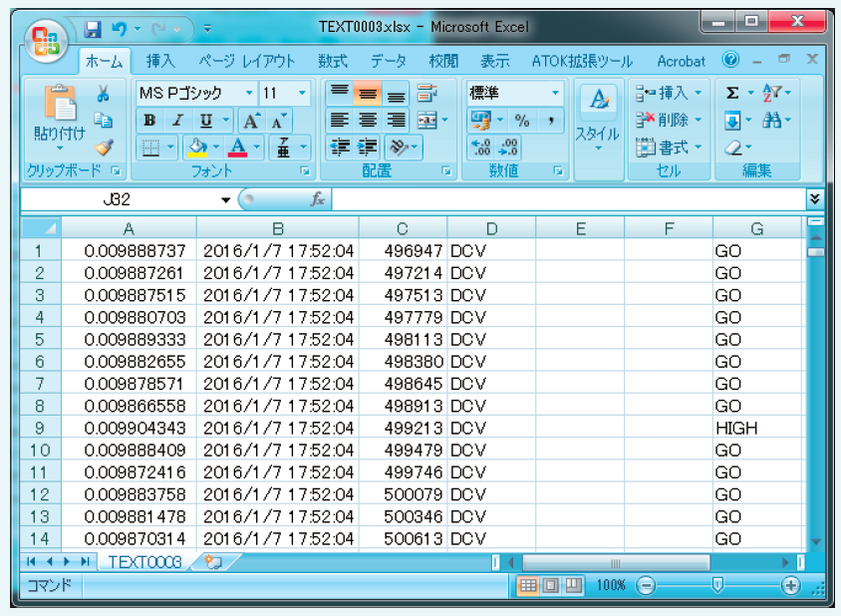Open the 校閲 ribbon tab

click(443, 61)
